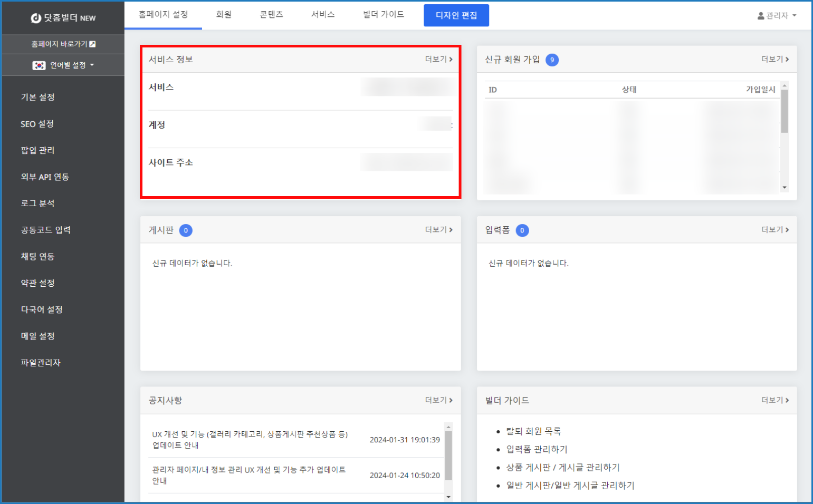Open the 콘텐츠 tab
The image size is (813, 504).
coord(271,15)
